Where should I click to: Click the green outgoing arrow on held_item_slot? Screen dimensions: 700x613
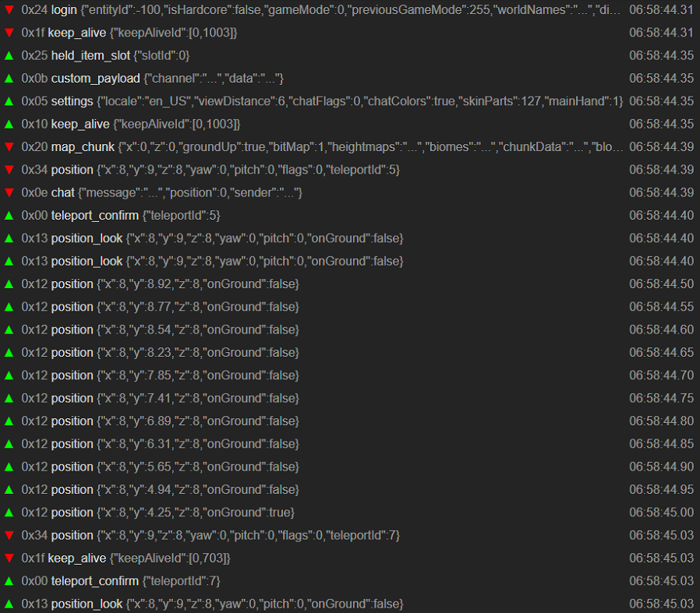coord(9,55)
